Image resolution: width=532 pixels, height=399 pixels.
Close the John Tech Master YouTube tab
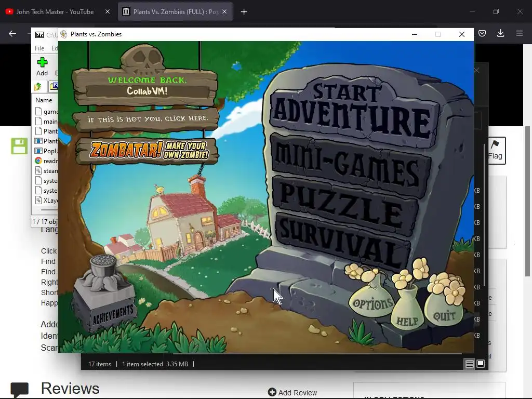point(108,11)
